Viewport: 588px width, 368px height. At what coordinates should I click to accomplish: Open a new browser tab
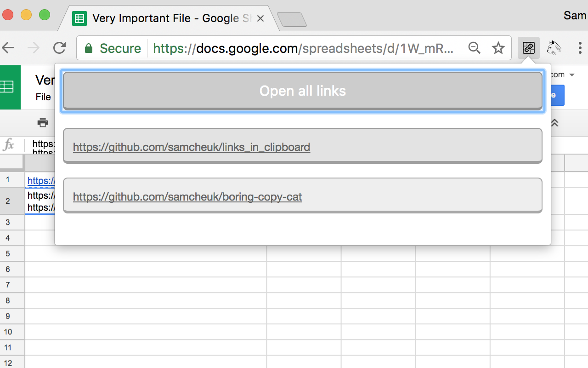point(292,20)
